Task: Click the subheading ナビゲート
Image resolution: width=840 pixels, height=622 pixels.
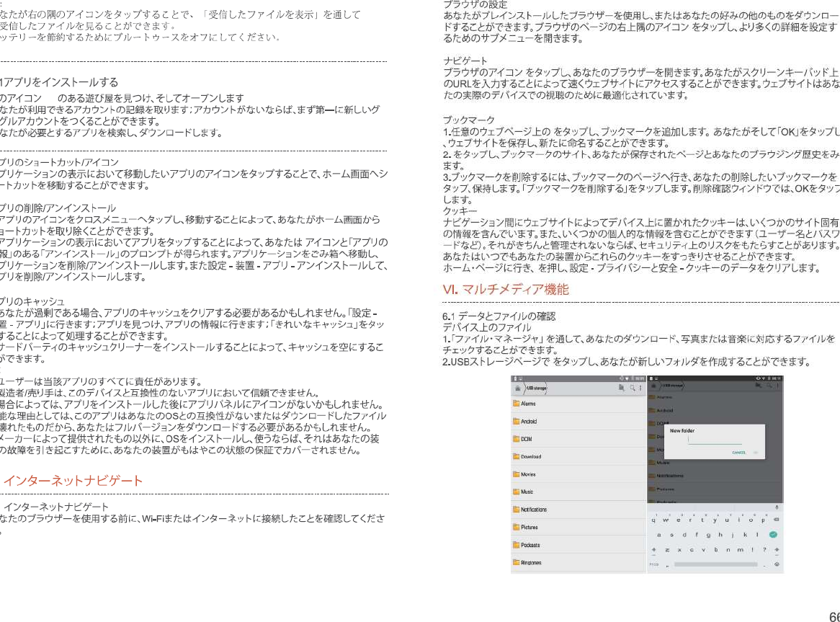Action: point(465,61)
